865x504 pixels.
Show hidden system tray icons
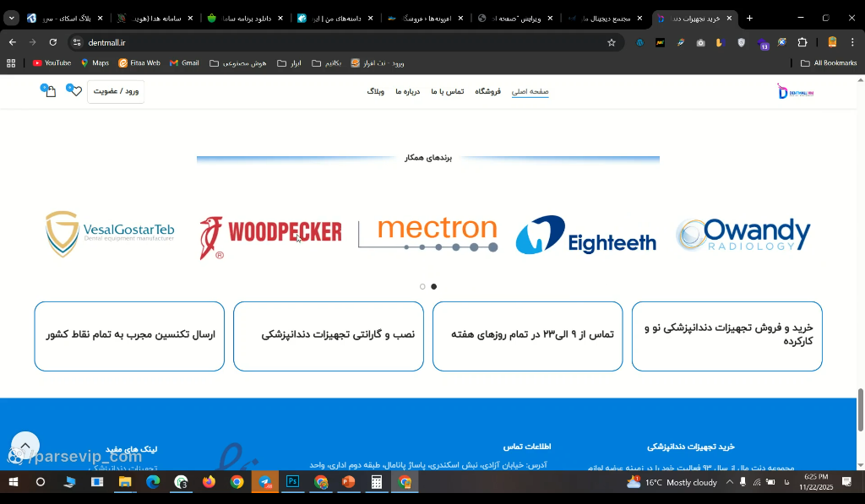[x=729, y=482]
